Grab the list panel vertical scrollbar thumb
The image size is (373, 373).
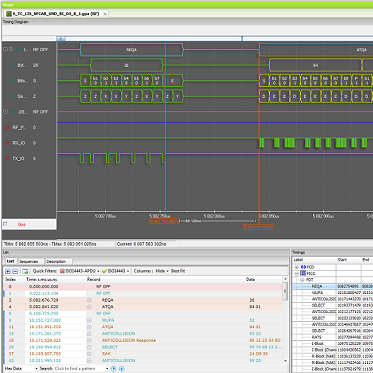click(x=285, y=291)
